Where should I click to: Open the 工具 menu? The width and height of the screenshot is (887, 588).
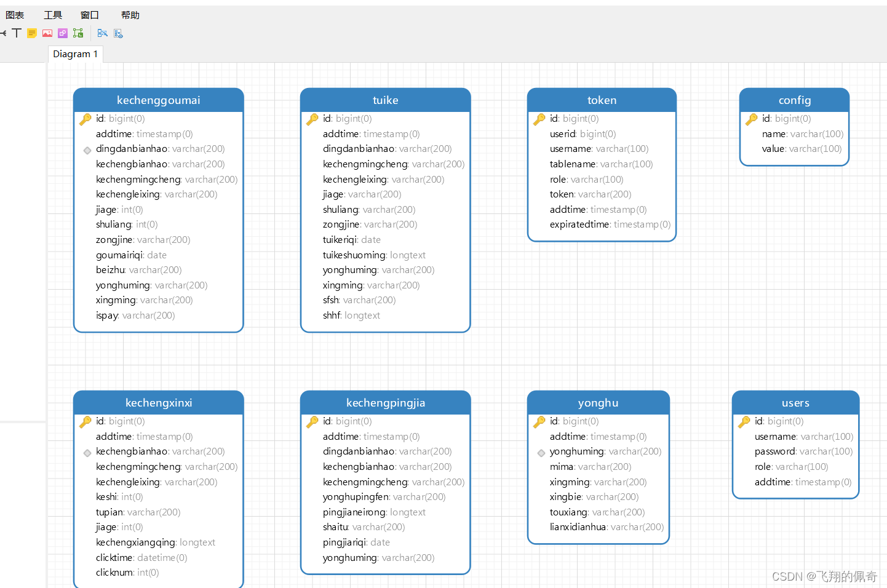[x=53, y=15]
